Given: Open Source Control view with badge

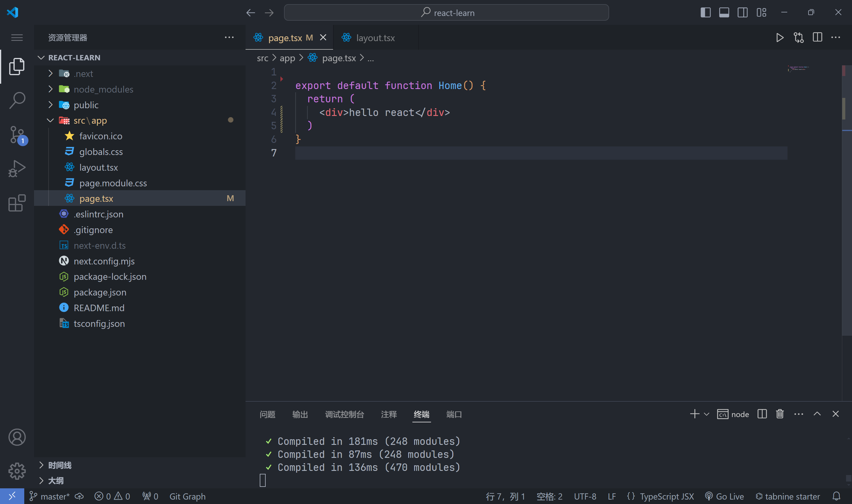Looking at the screenshot, I should 17,135.
